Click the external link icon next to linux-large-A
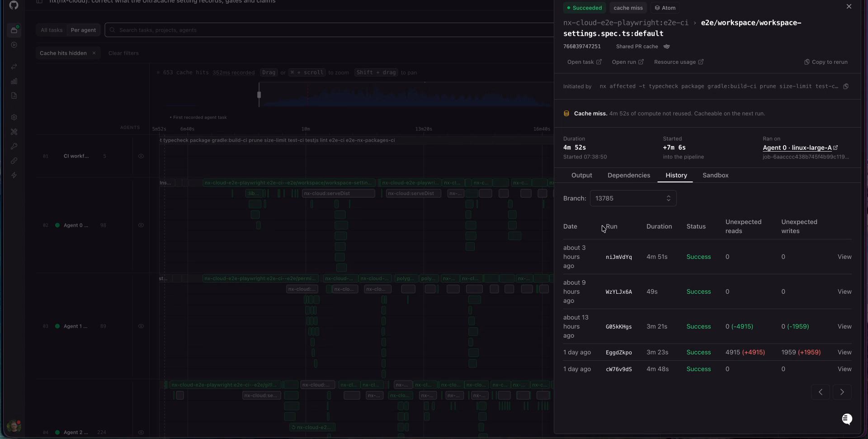868x439 pixels. point(835,148)
